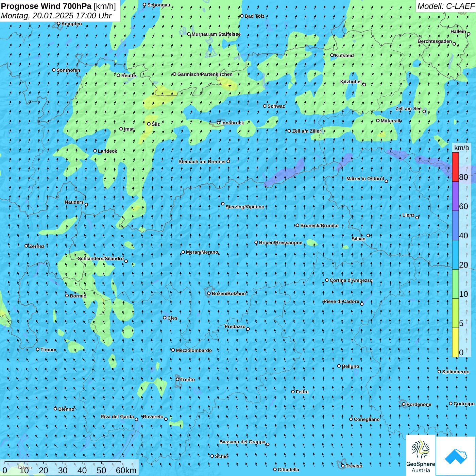Click the Mezzolombardo label

click(194, 350)
